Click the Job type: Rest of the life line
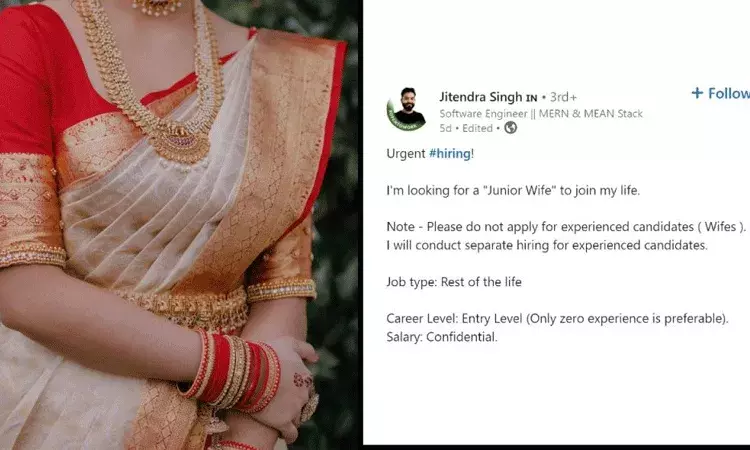750x450 pixels. [x=453, y=282]
